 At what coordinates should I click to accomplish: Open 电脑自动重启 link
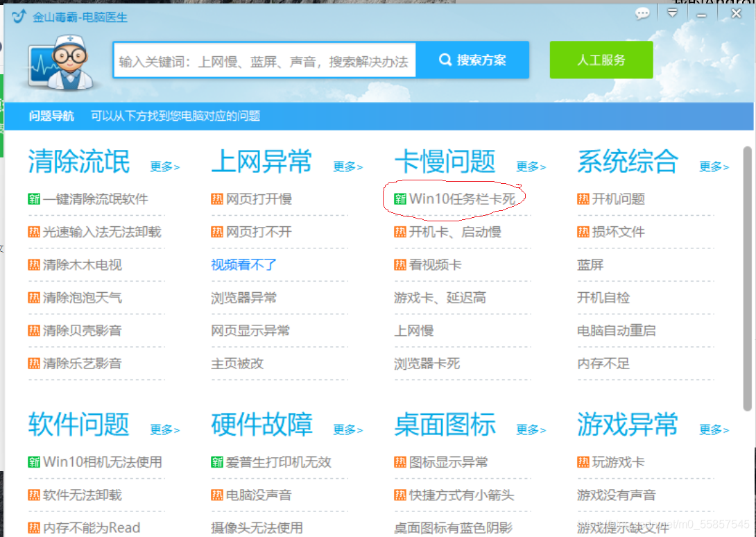(x=616, y=330)
